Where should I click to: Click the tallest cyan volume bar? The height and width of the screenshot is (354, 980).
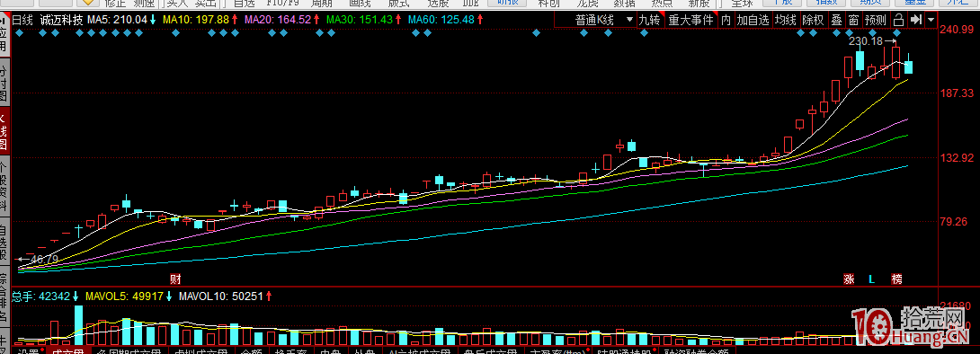(78, 325)
